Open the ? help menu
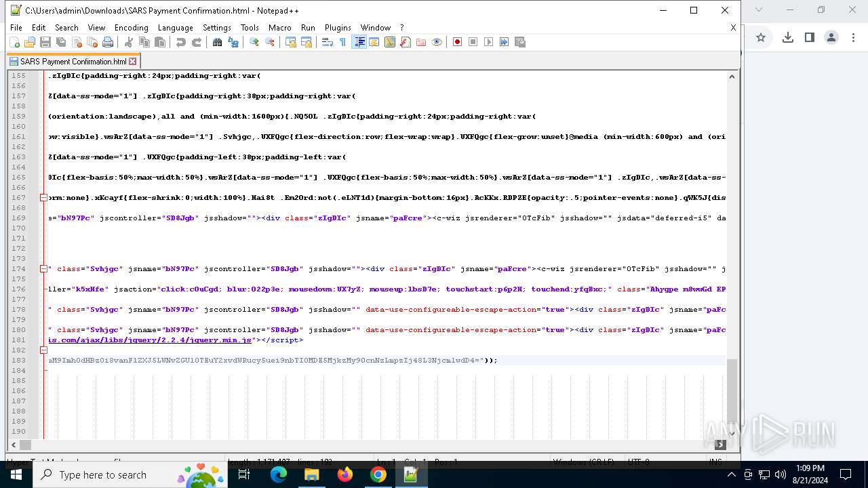 tap(401, 28)
